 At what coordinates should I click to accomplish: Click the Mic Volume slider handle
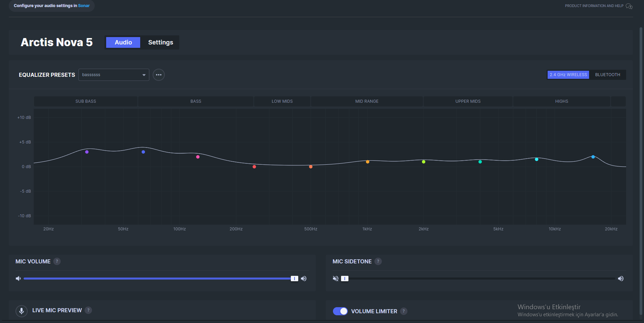point(295,279)
